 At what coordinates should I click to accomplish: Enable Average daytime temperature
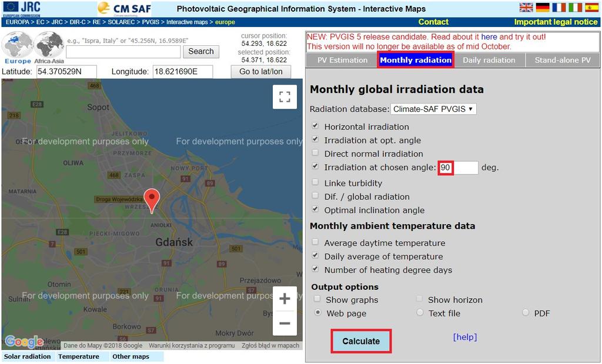(315, 242)
